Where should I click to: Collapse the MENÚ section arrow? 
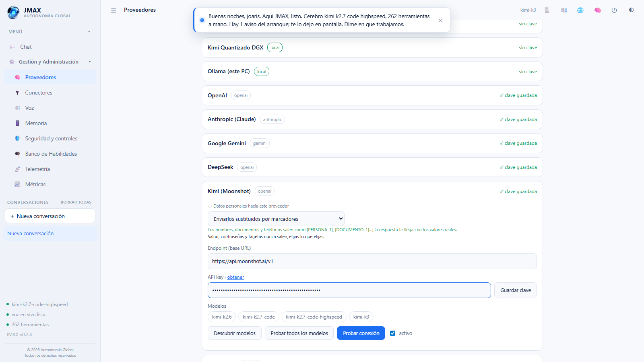click(x=89, y=32)
